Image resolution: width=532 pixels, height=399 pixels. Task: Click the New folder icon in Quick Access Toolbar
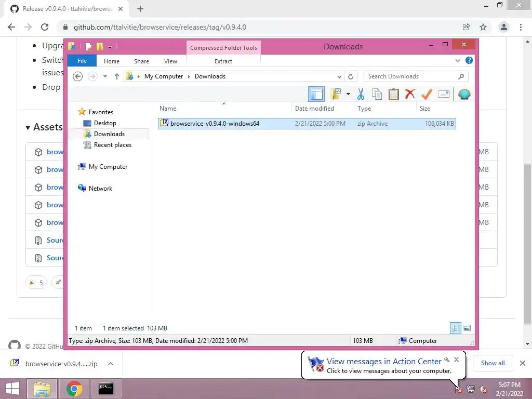[x=100, y=46]
